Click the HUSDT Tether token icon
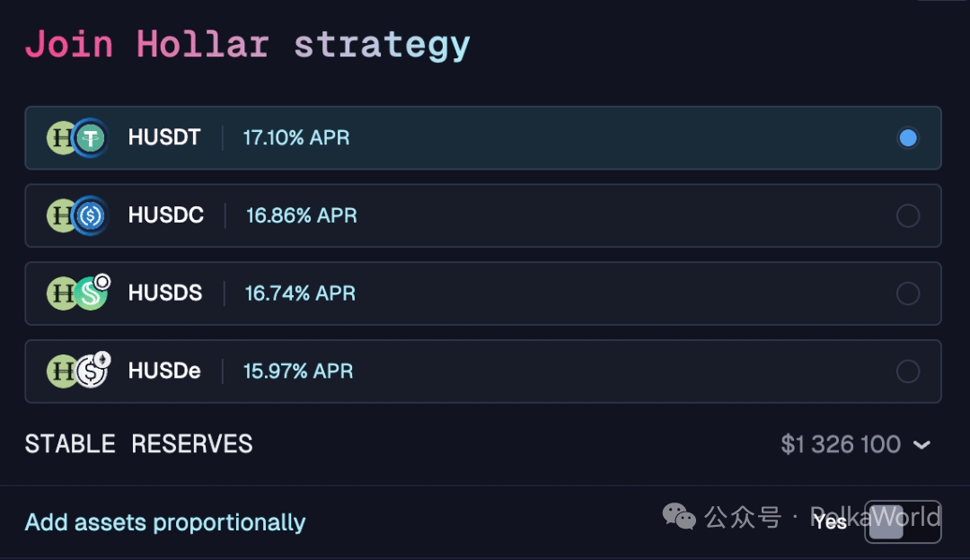 pos(91,137)
